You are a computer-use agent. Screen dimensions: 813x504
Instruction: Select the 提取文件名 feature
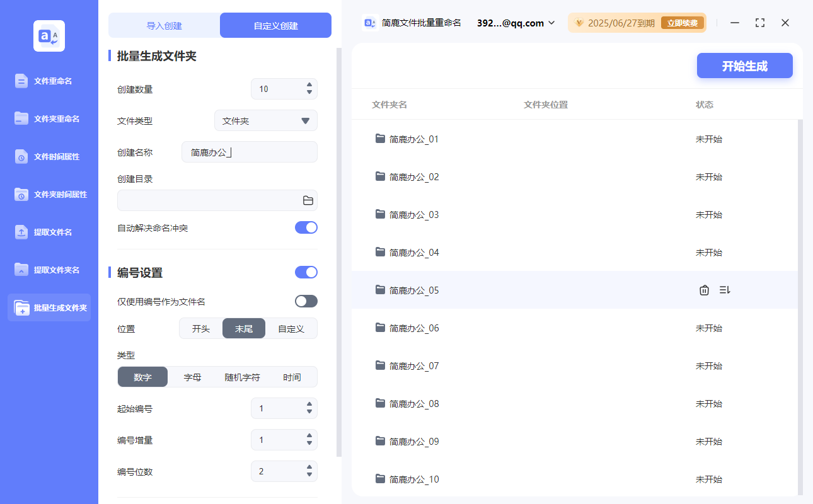pos(49,232)
